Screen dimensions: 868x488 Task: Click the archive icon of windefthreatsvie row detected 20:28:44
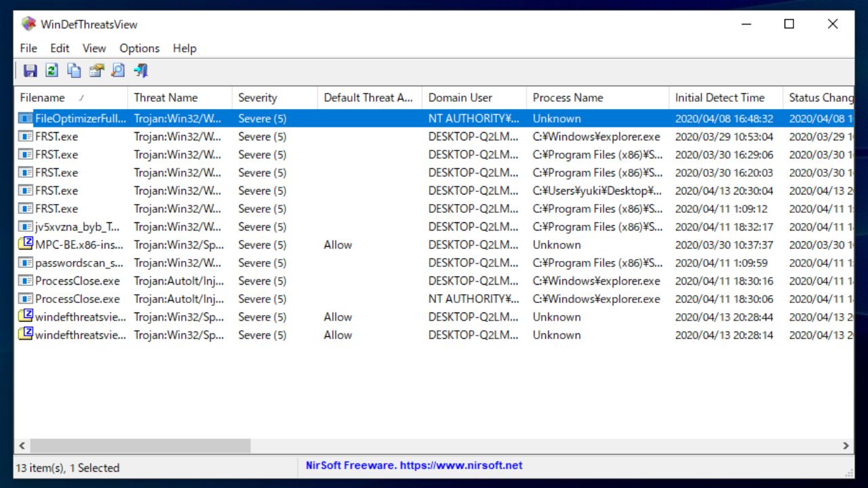coord(25,316)
